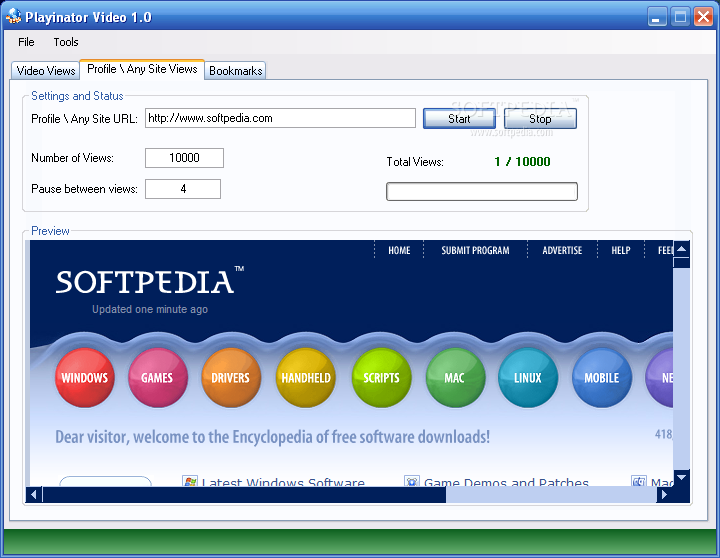This screenshot has height=558, width=720.
Task: Click the blue Mobile category ball
Action: pyautogui.click(x=602, y=378)
